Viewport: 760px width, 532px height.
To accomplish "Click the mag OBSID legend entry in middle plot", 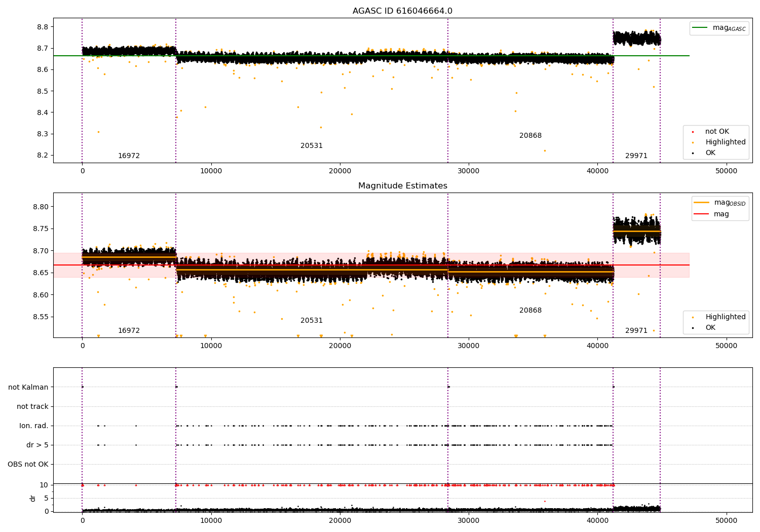I will point(720,203).
